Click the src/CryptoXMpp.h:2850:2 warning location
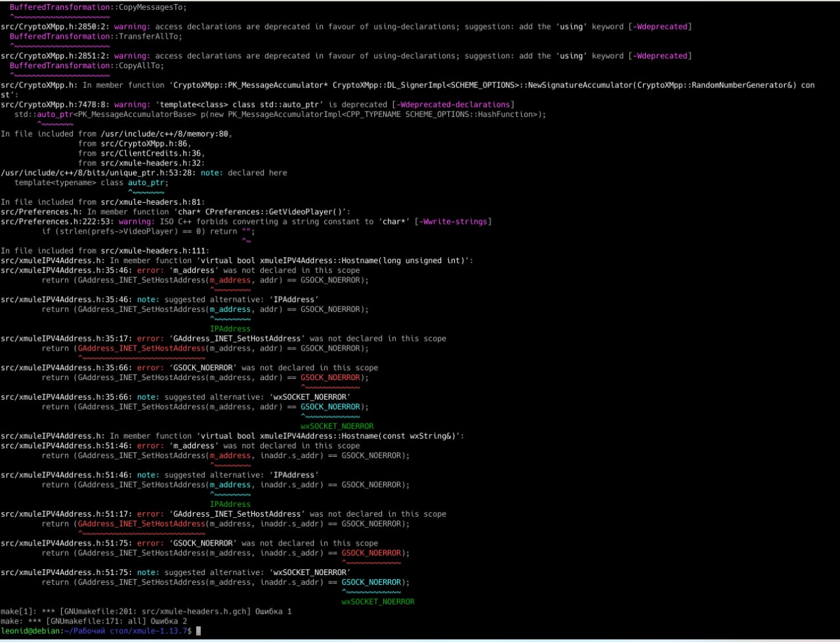Image resolution: width=840 pixels, height=642 pixels. pyautogui.click(x=55, y=27)
